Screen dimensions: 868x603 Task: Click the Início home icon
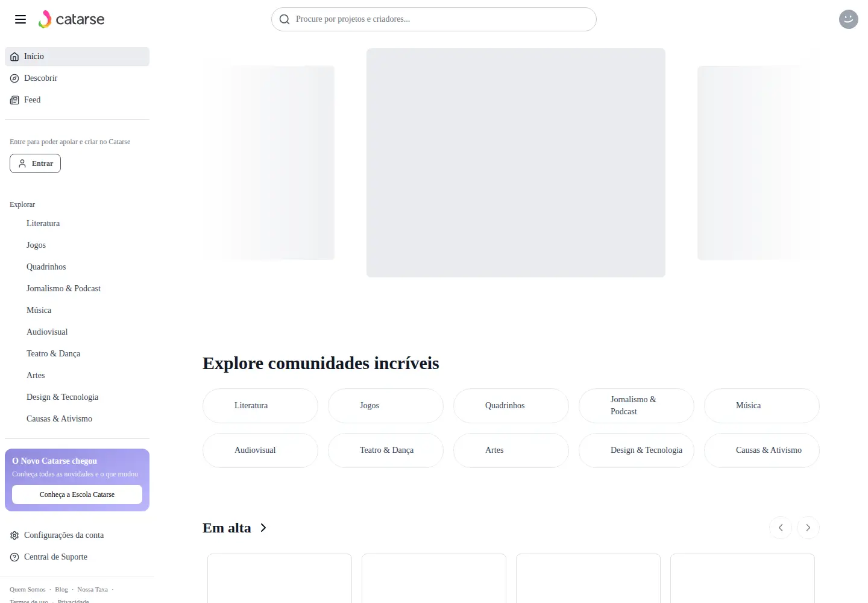coord(14,57)
